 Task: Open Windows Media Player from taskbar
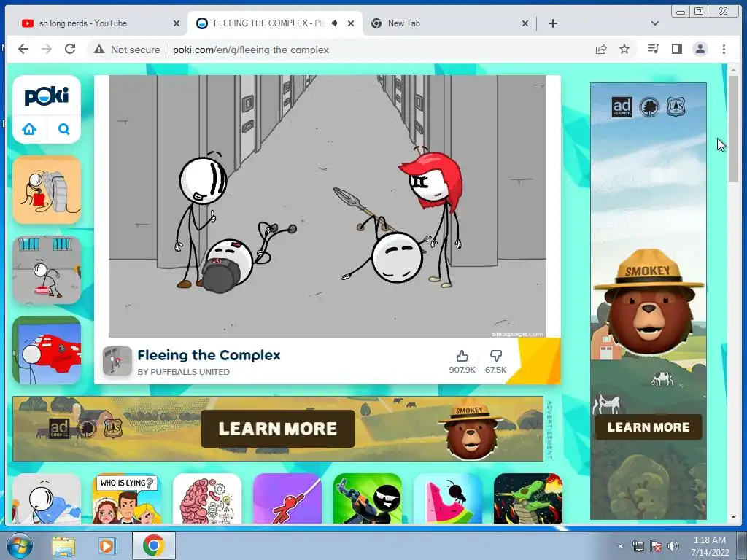(107, 545)
